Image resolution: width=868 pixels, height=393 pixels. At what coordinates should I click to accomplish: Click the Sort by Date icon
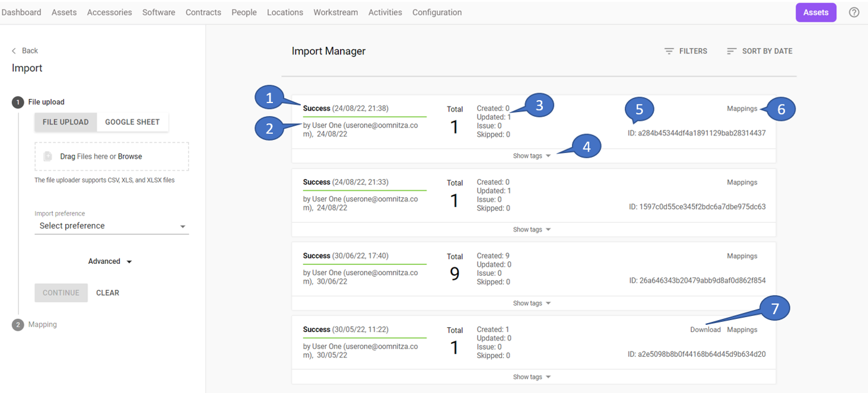coord(732,52)
